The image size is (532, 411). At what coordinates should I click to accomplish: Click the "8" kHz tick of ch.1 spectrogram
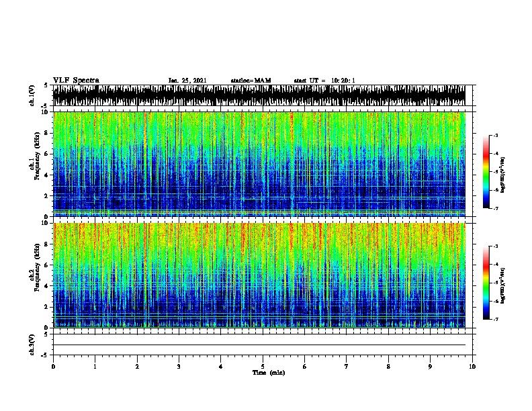47,133
